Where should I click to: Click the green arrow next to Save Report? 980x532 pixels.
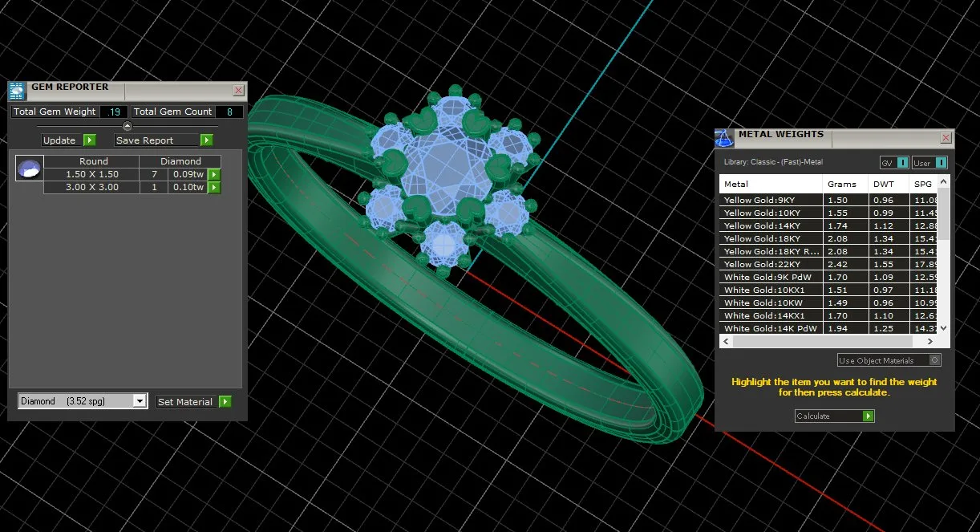pyautogui.click(x=206, y=140)
